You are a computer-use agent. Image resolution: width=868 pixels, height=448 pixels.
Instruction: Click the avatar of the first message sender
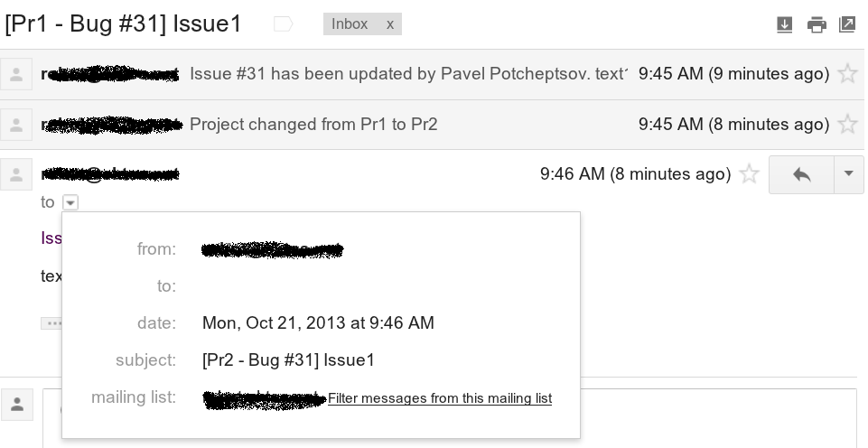[x=16, y=74]
